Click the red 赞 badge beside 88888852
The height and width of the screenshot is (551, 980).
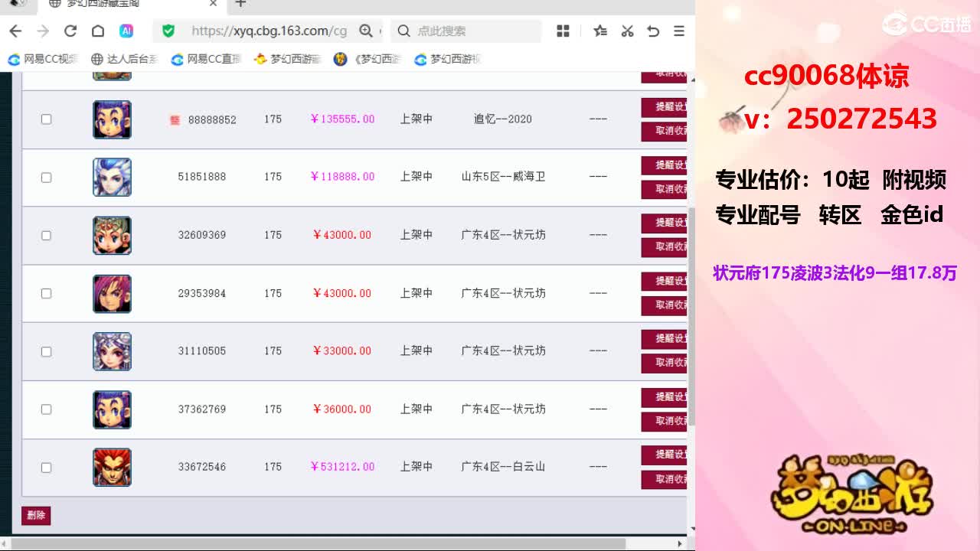175,120
